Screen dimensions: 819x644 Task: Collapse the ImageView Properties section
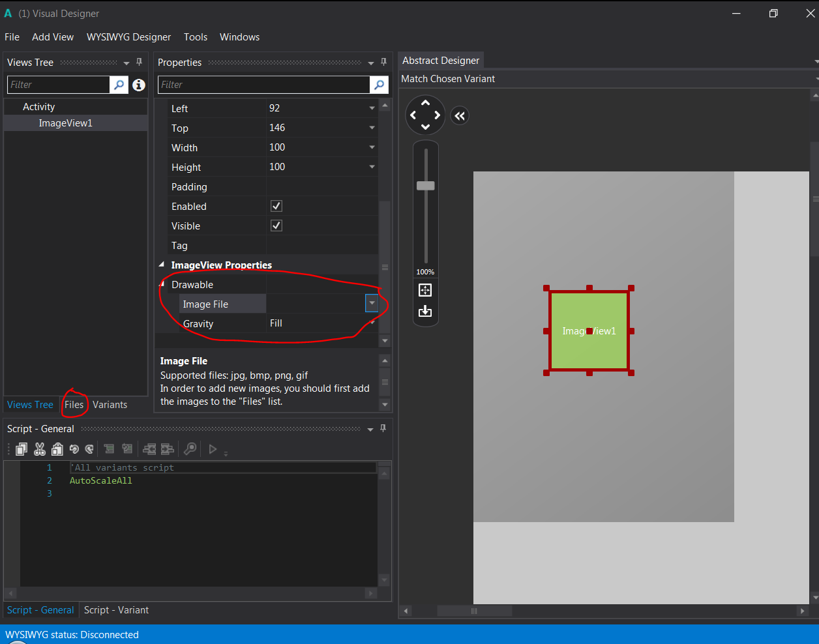coord(162,265)
